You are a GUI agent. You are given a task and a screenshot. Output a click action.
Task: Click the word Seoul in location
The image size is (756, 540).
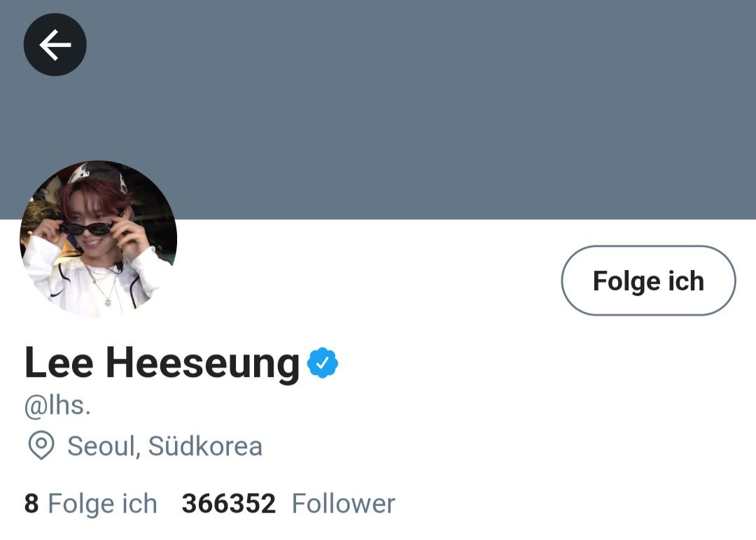coord(103,446)
